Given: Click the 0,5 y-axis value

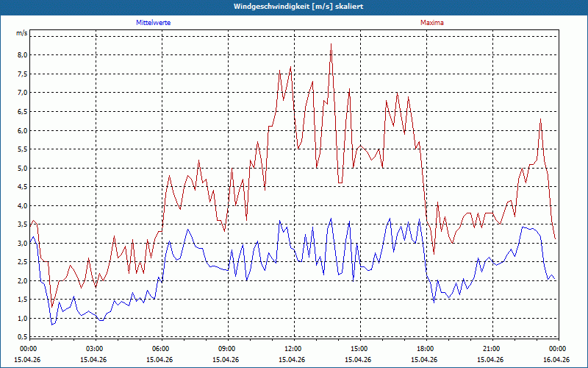Looking at the screenshot, I should coord(23,336).
